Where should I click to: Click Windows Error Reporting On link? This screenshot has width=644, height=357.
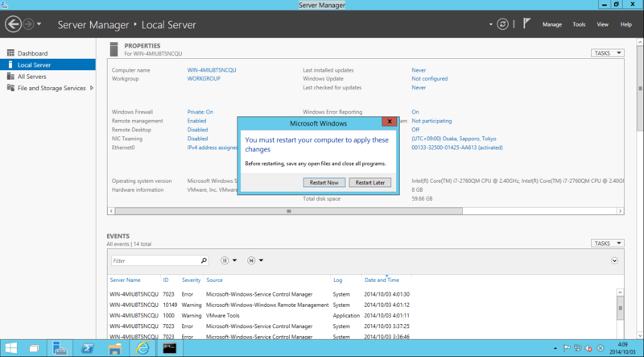415,112
